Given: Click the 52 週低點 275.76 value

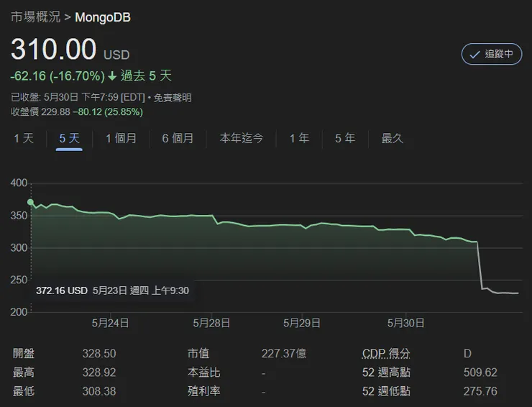Looking at the screenshot, I should (480, 391).
